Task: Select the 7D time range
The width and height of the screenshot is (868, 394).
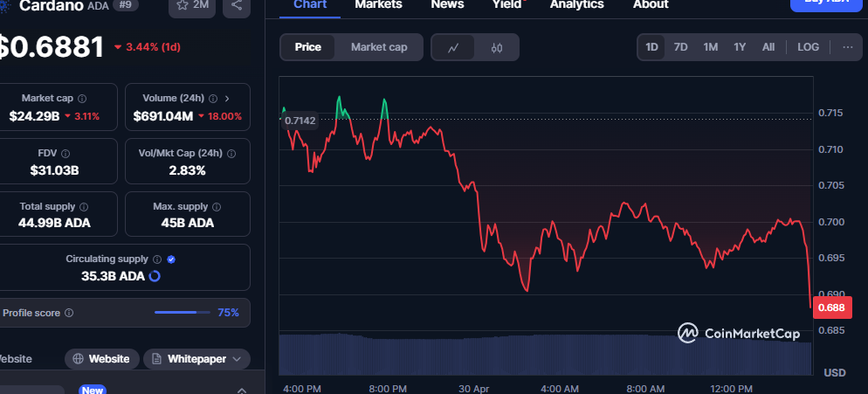Action: point(680,47)
